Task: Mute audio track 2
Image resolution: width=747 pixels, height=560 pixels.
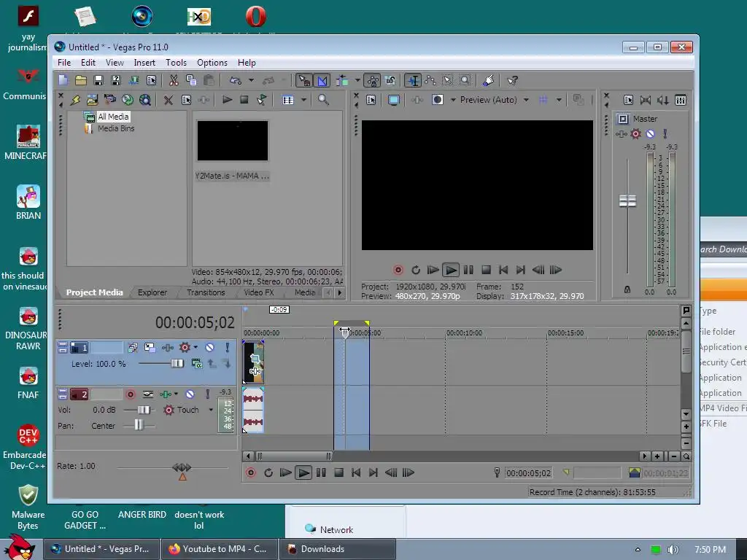Action: pos(190,394)
